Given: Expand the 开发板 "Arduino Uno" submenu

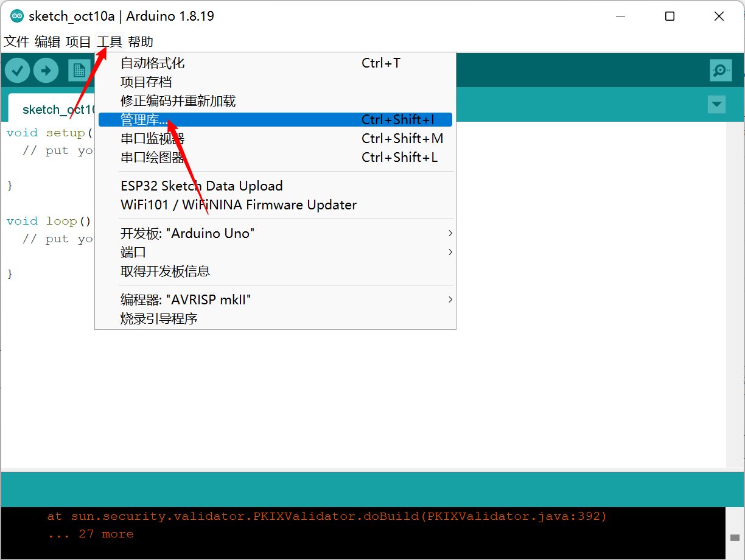Looking at the screenshot, I should [x=275, y=233].
